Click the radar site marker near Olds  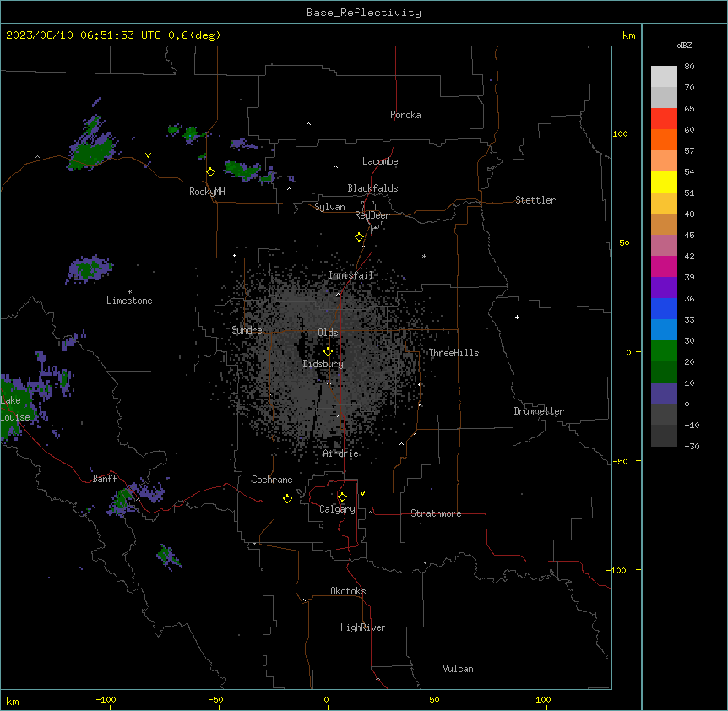(x=329, y=352)
